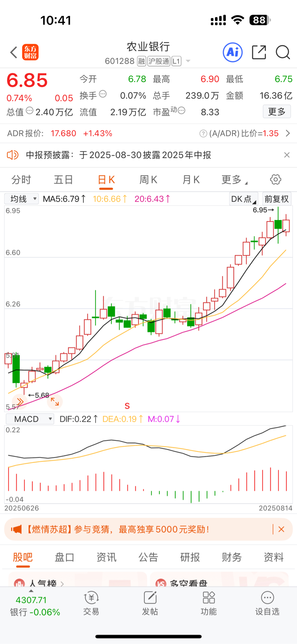
Task: Expand the 更多 chart period menu
Action: point(234,180)
